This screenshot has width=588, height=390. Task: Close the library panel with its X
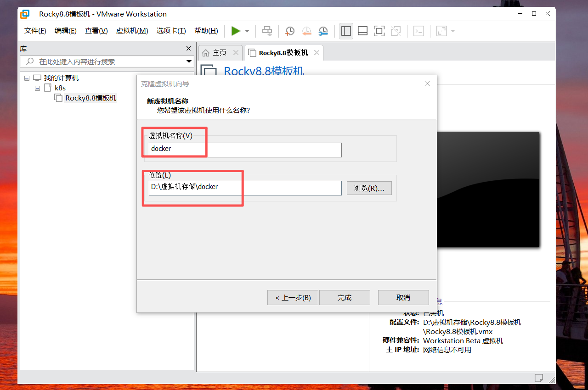coord(188,49)
